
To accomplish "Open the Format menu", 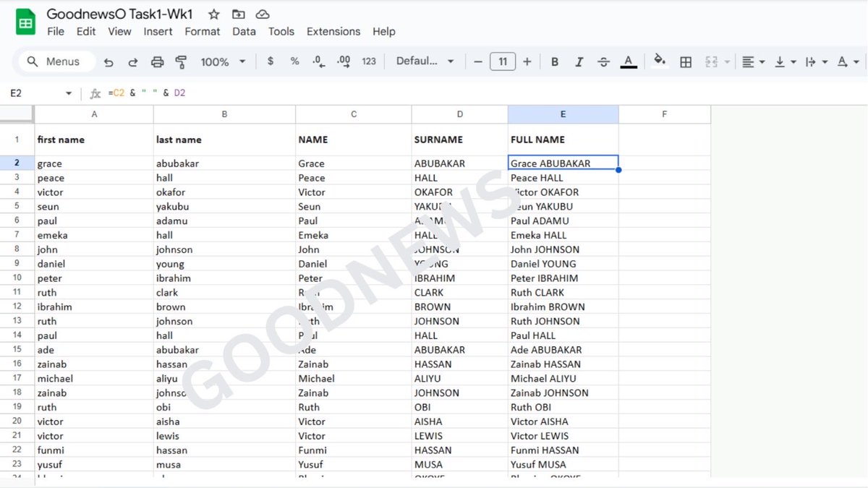I will [x=203, y=31].
